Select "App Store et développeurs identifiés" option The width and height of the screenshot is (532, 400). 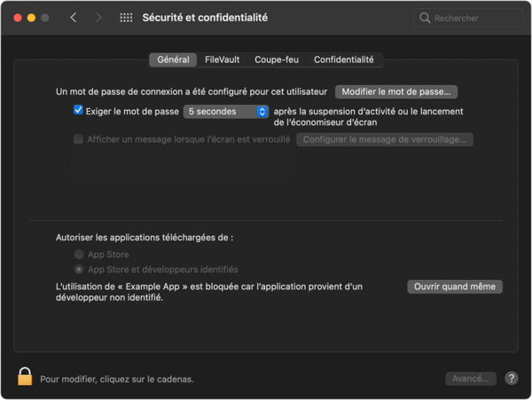(x=79, y=269)
